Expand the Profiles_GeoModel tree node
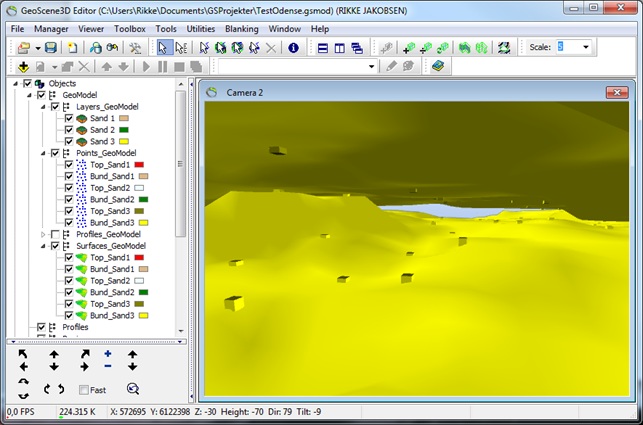 pyautogui.click(x=43, y=234)
